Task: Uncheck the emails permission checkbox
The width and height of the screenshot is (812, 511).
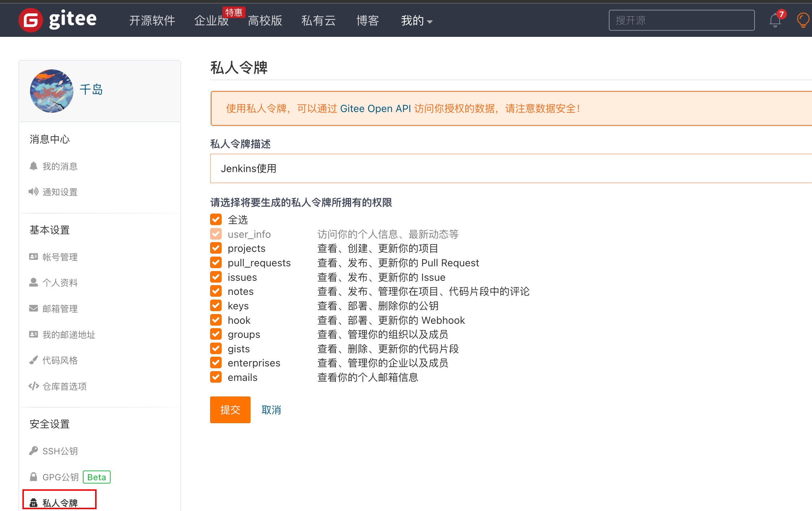Action: 216,377
